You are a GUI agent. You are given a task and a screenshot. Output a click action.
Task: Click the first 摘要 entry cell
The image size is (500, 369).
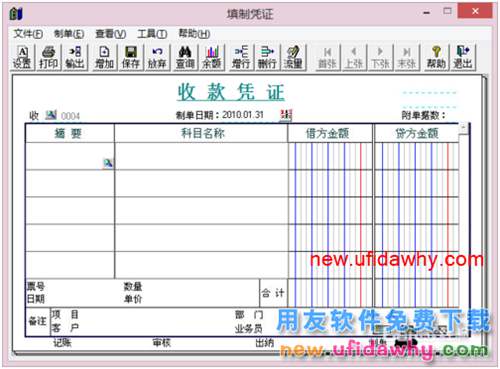(x=70, y=156)
